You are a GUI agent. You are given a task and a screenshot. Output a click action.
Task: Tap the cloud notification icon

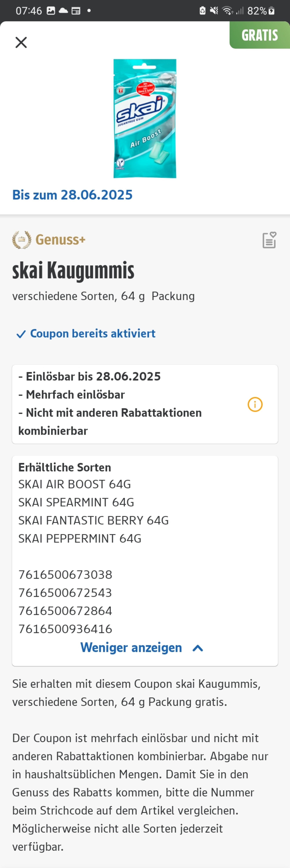coord(63,11)
